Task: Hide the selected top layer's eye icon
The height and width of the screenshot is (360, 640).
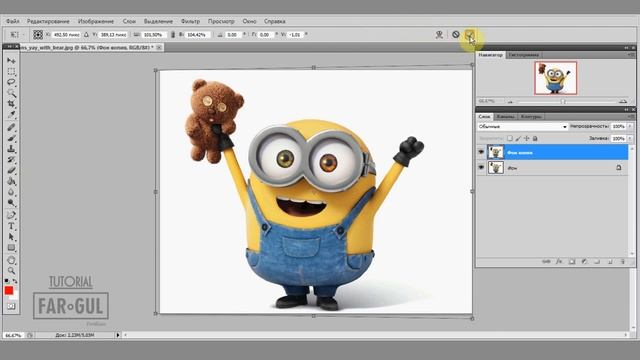Action: (481, 152)
